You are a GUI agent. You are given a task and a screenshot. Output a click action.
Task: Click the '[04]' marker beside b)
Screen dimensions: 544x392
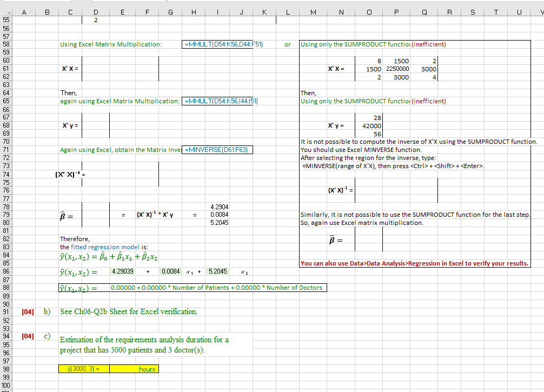(28, 312)
